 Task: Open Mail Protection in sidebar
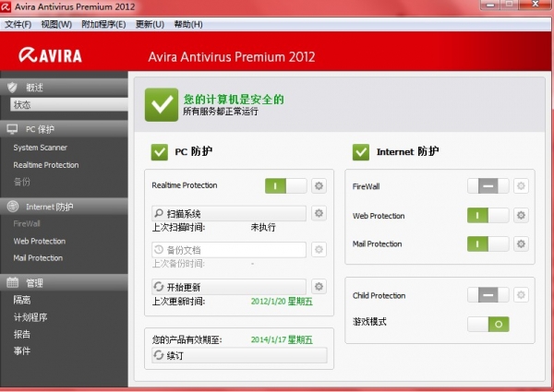pos(38,258)
